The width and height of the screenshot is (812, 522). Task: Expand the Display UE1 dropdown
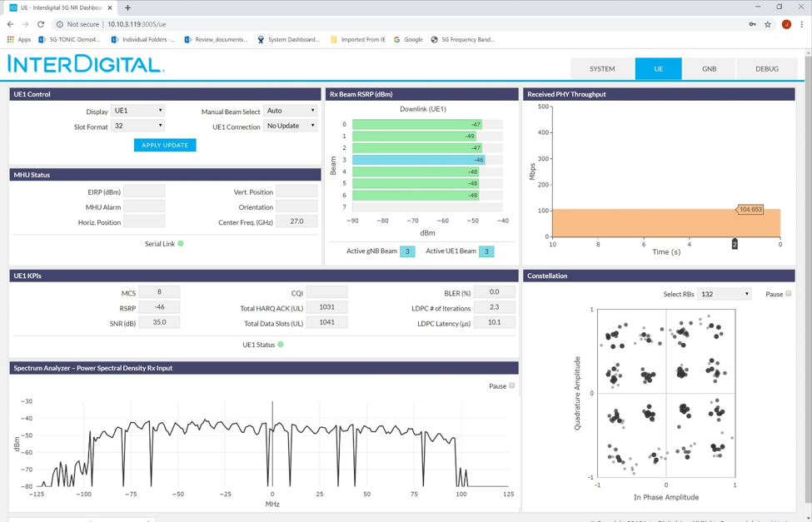click(138, 111)
